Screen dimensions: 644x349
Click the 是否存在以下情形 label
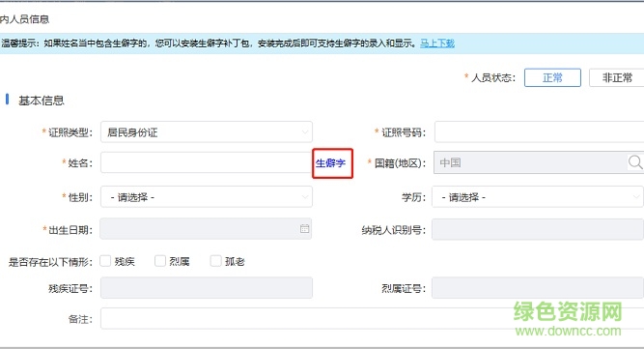[50, 261]
